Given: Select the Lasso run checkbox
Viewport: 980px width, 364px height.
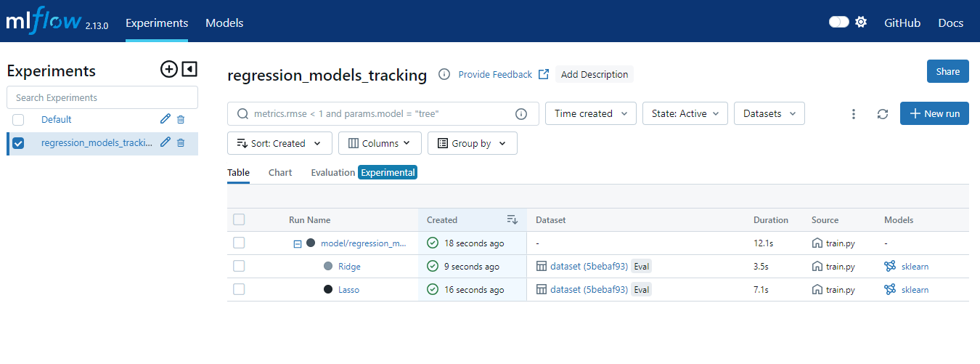Looking at the screenshot, I should tap(239, 289).
